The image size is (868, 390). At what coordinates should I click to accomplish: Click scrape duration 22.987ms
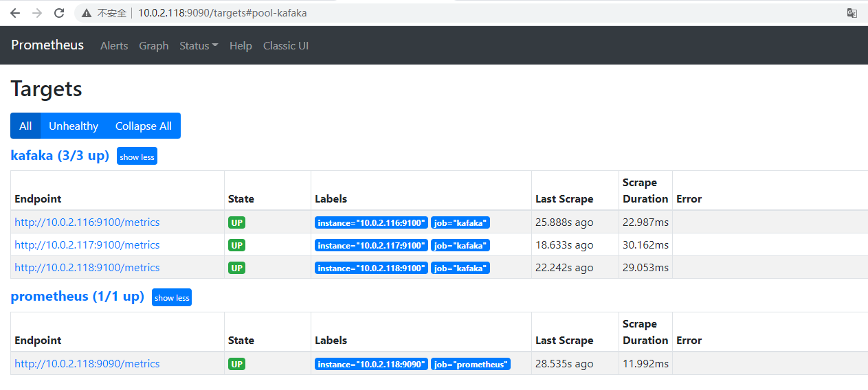point(645,222)
